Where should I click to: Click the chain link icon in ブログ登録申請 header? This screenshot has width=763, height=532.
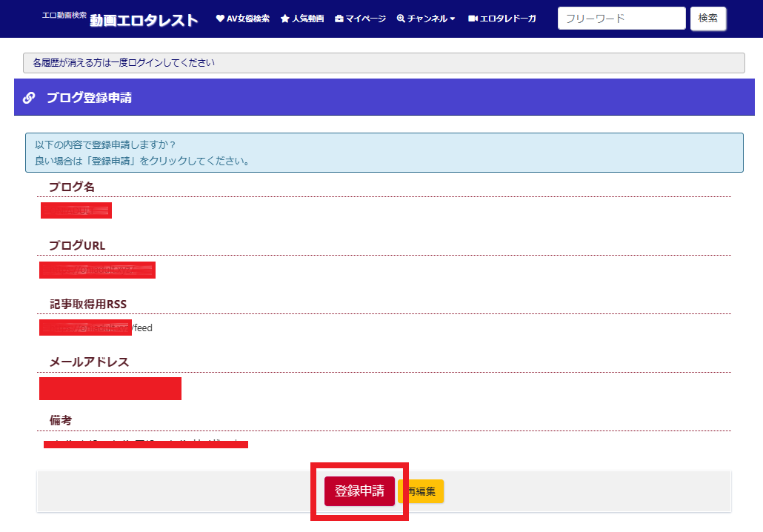(29, 98)
